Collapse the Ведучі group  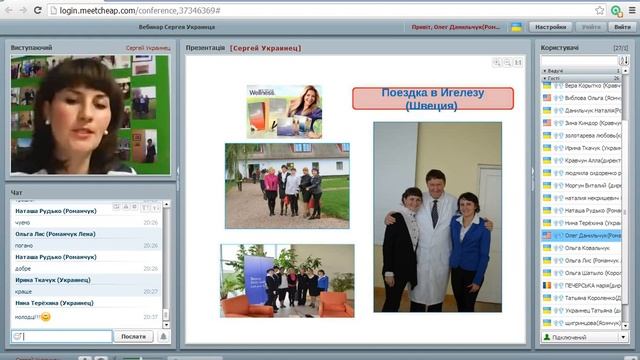point(581,71)
